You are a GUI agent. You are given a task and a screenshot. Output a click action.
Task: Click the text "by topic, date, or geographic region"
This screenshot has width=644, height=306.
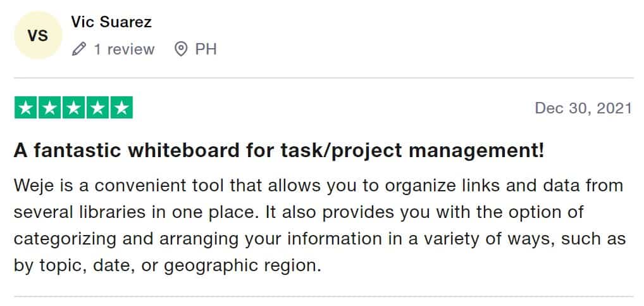click(x=167, y=265)
